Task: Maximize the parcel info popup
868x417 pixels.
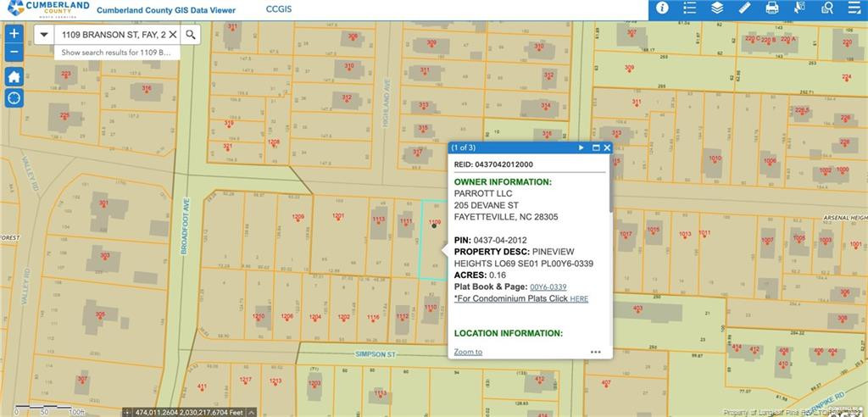Action: coord(596,147)
